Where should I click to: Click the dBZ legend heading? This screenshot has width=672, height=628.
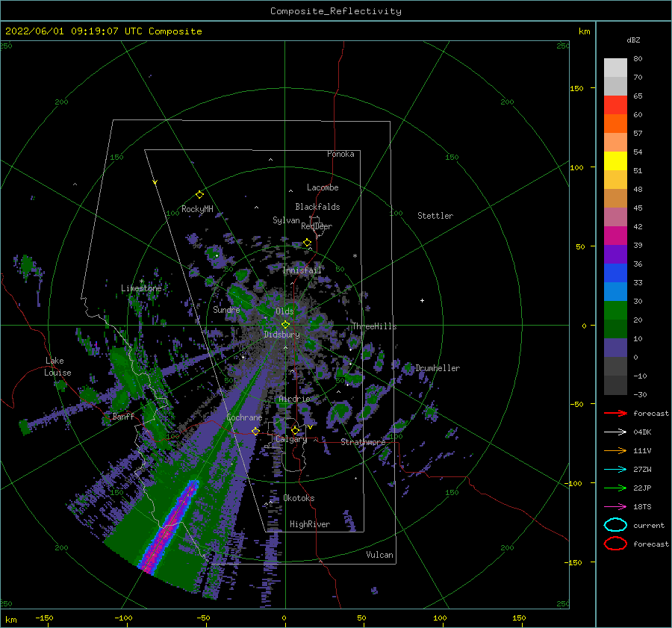pyautogui.click(x=633, y=40)
